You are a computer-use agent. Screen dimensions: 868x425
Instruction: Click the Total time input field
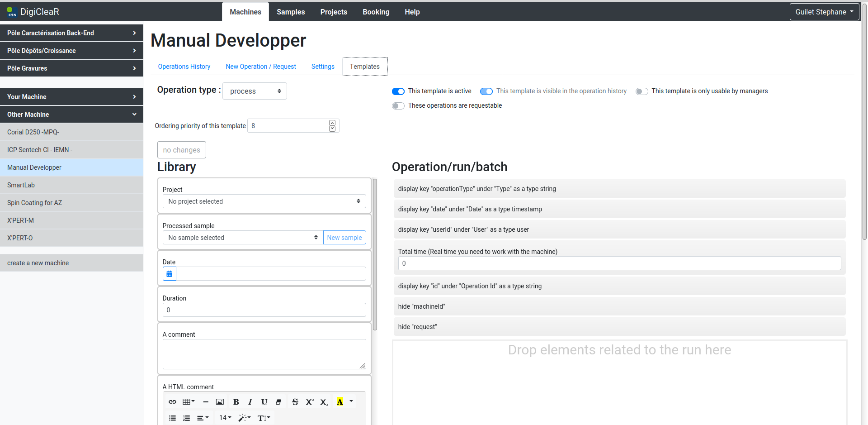click(619, 263)
